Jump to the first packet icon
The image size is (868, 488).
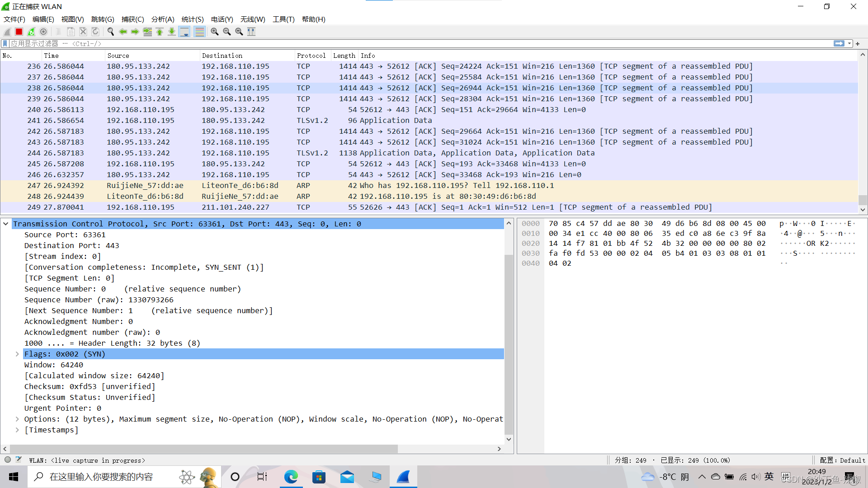pos(160,32)
